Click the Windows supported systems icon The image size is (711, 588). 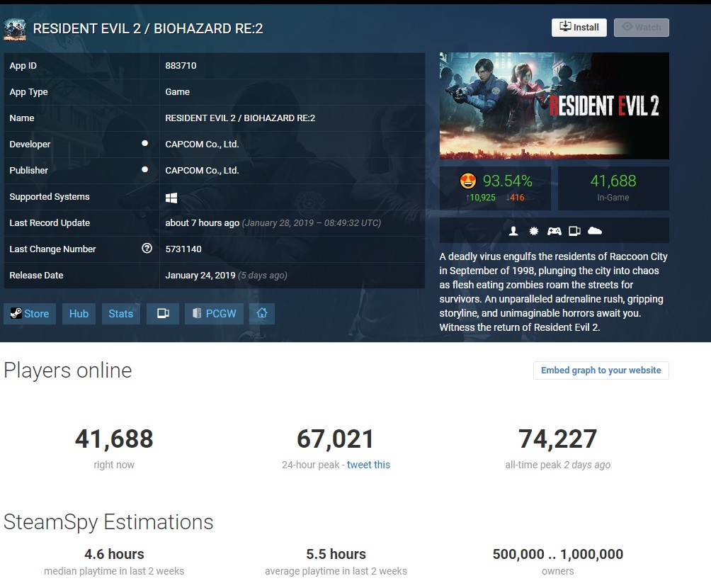click(x=171, y=197)
